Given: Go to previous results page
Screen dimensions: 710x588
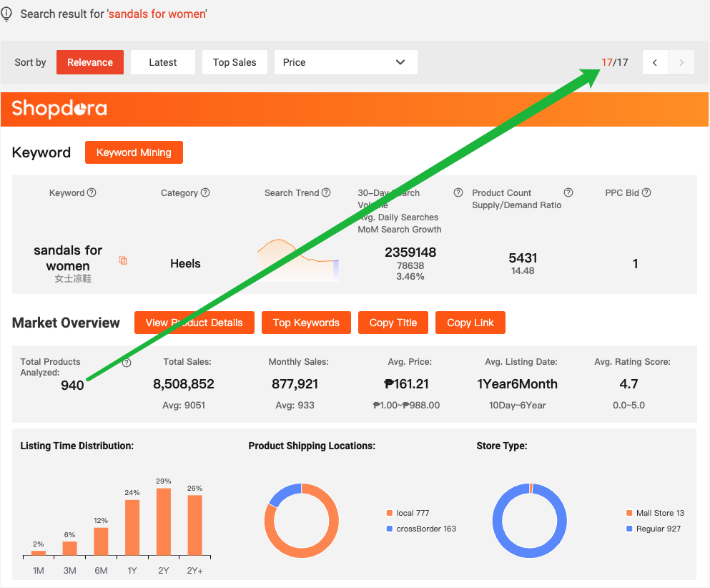Looking at the screenshot, I should 655,62.
